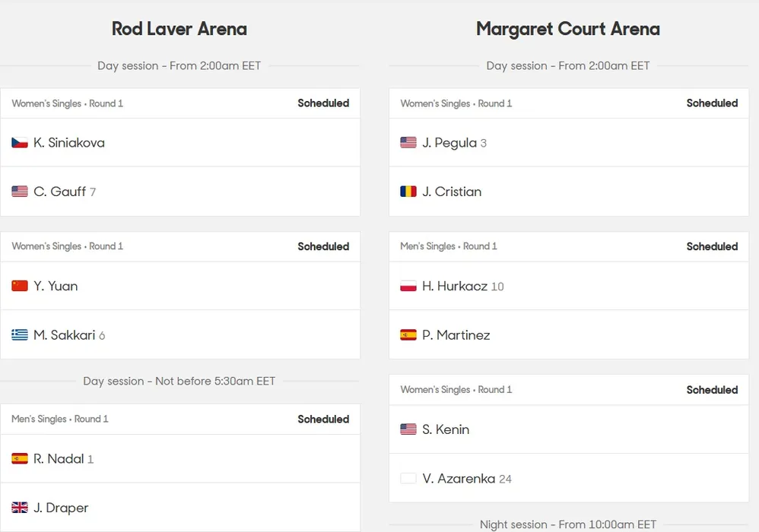Click the Polish flag beside H. Hurkacz

408,287
